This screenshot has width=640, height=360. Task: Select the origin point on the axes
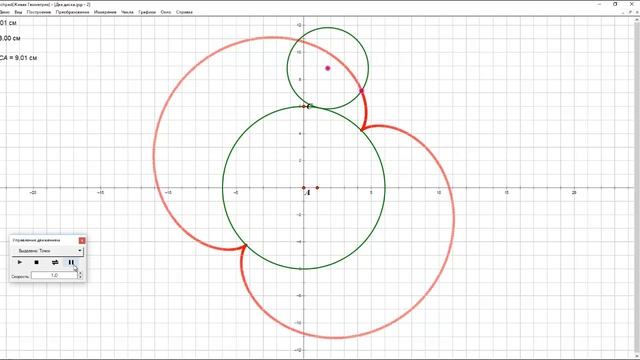click(x=304, y=188)
